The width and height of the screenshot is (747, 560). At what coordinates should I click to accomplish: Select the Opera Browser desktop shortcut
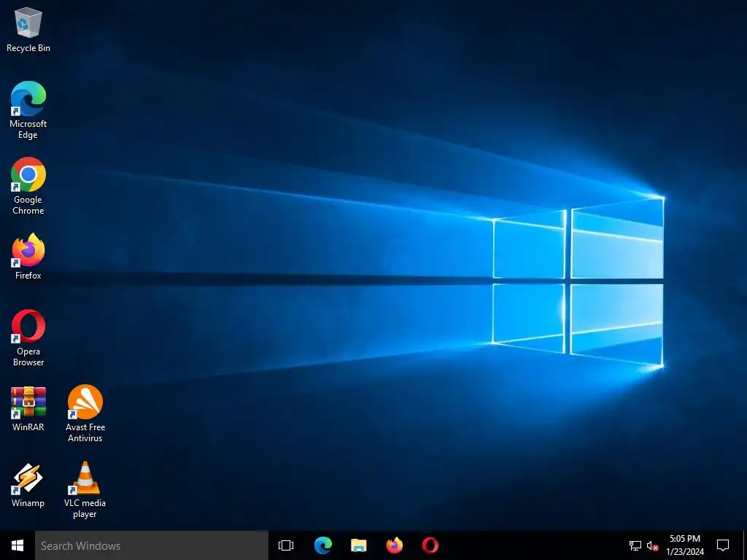28,338
